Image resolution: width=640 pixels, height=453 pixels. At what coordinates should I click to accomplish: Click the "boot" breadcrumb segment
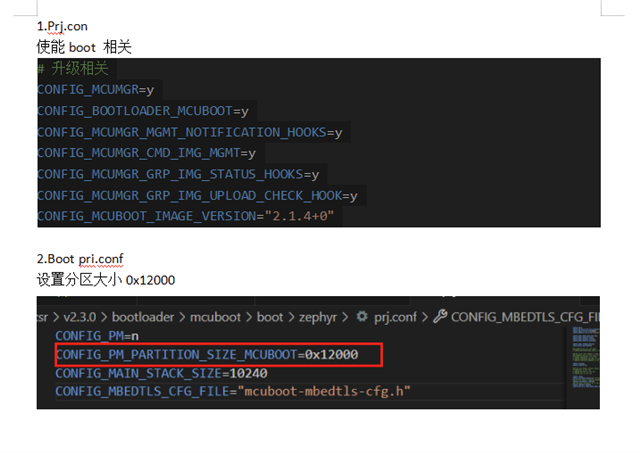(270, 317)
